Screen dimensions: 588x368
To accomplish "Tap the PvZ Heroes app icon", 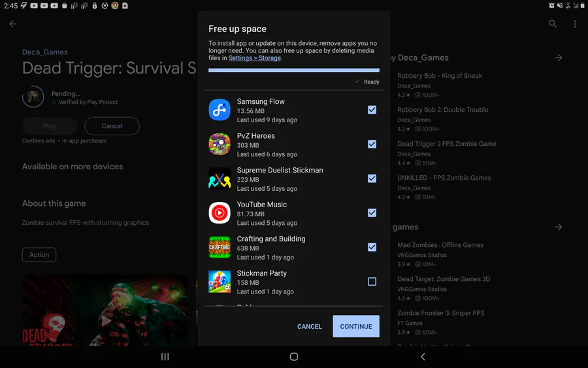I will point(220,144).
